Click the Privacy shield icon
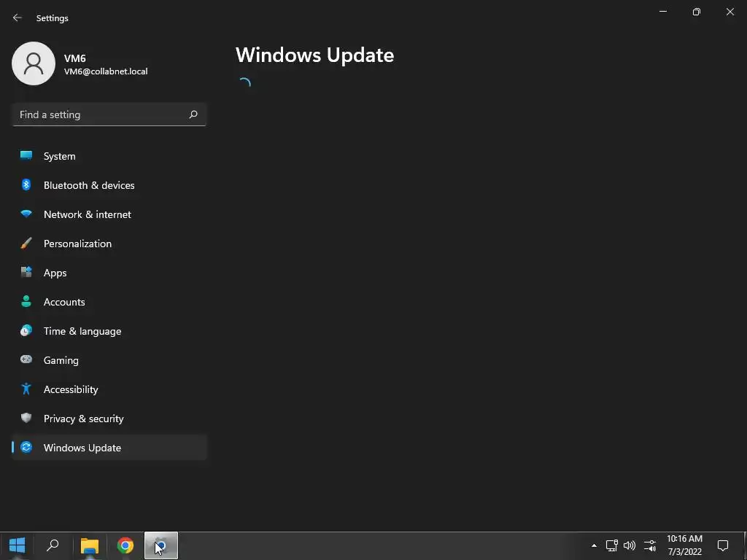 (26, 418)
